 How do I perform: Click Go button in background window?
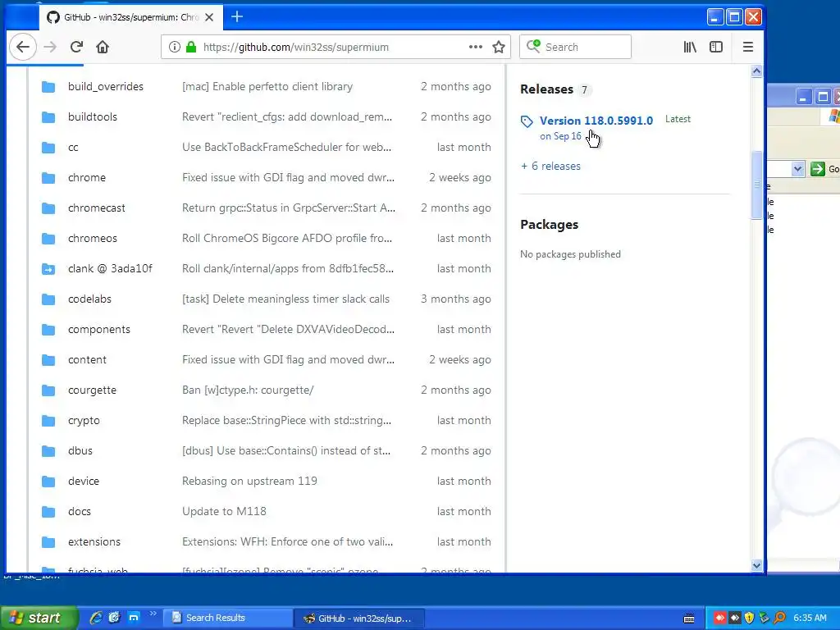(824, 169)
